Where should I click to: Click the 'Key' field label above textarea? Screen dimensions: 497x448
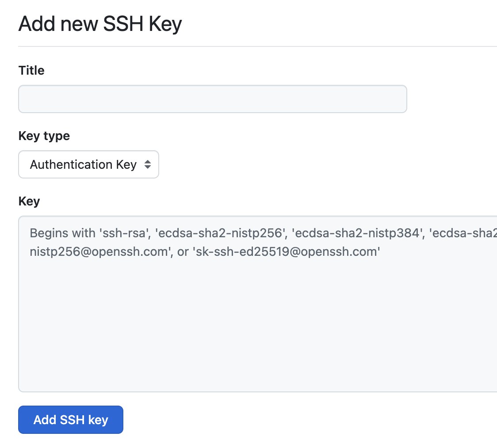pos(29,201)
